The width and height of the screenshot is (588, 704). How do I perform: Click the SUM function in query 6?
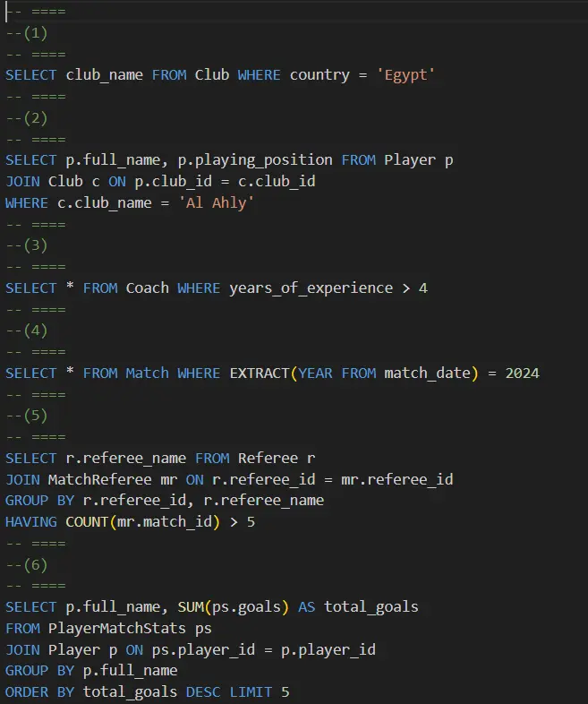click(x=191, y=607)
